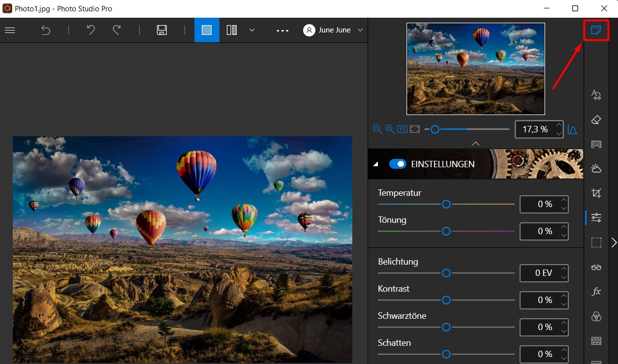Click the undo-all back arrow

(45, 30)
